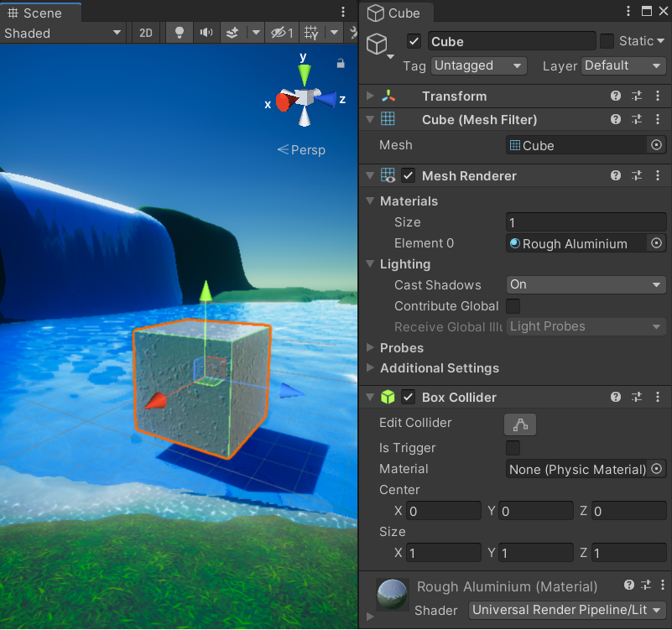672x630 pixels.
Task: Toggle the scene grid icon
Action: [x=311, y=33]
